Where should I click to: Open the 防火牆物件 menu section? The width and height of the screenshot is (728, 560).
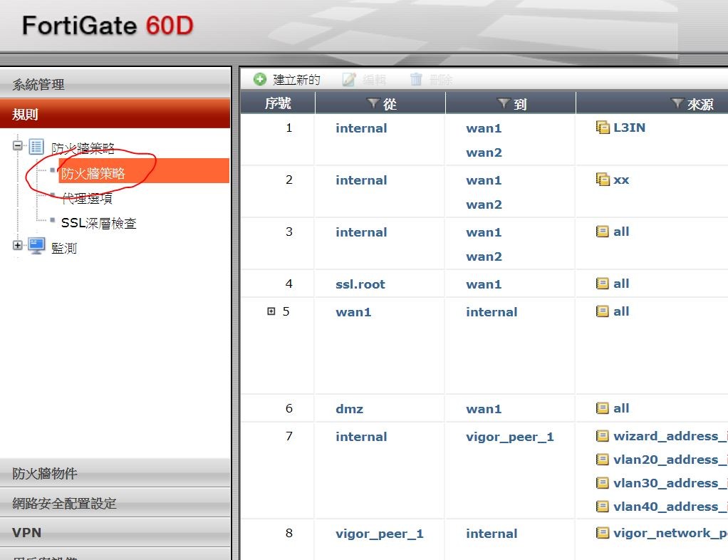[x=115, y=473]
